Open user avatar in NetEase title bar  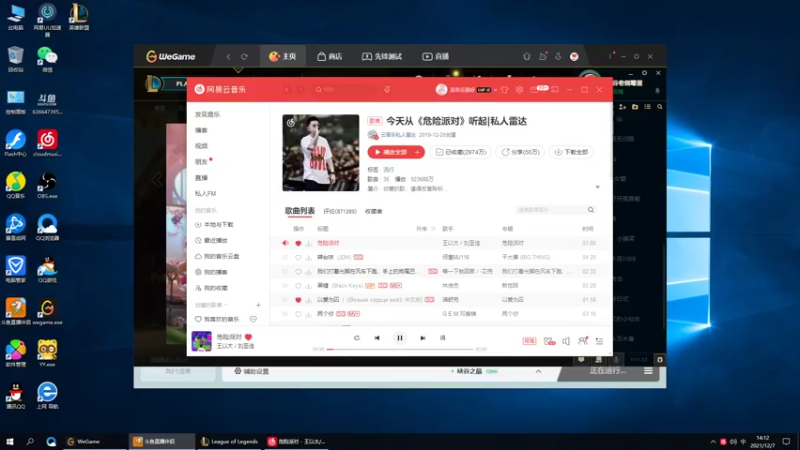pos(441,90)
